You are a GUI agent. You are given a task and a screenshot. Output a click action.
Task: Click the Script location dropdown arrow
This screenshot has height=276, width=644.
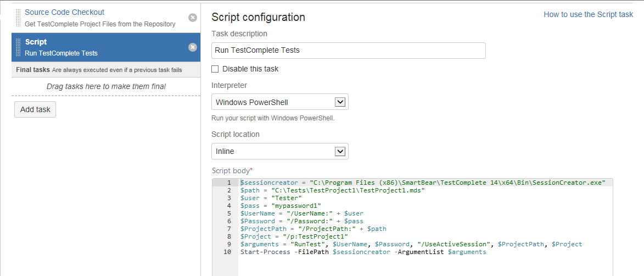(x=340, y=151)
